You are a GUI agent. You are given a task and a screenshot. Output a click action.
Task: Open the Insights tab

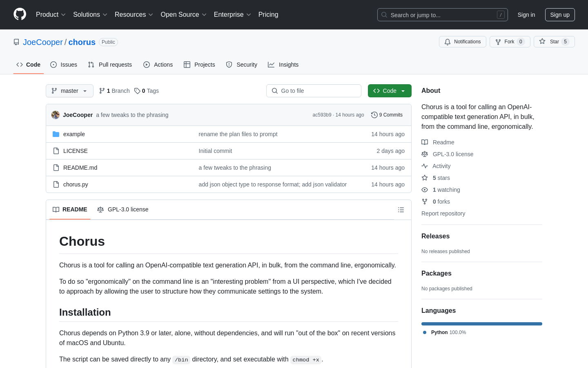point(283,65)
